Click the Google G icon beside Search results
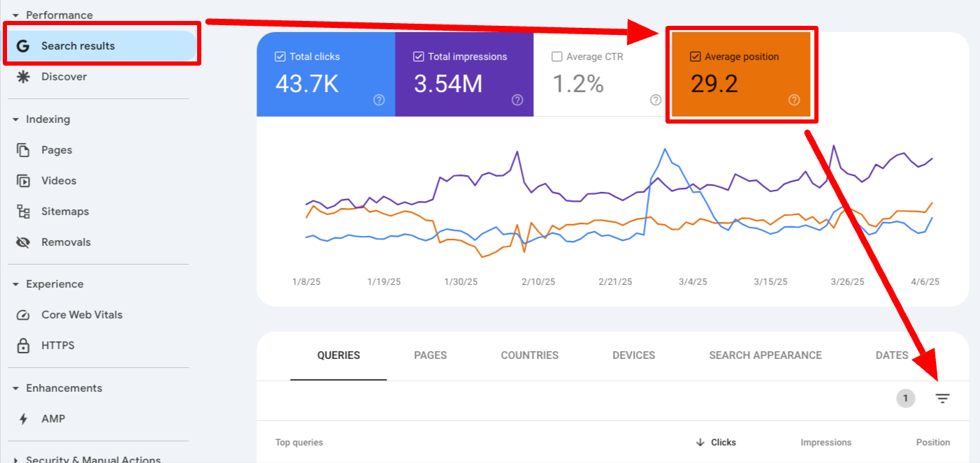980x463 pixels. click(x=23, y=46)
